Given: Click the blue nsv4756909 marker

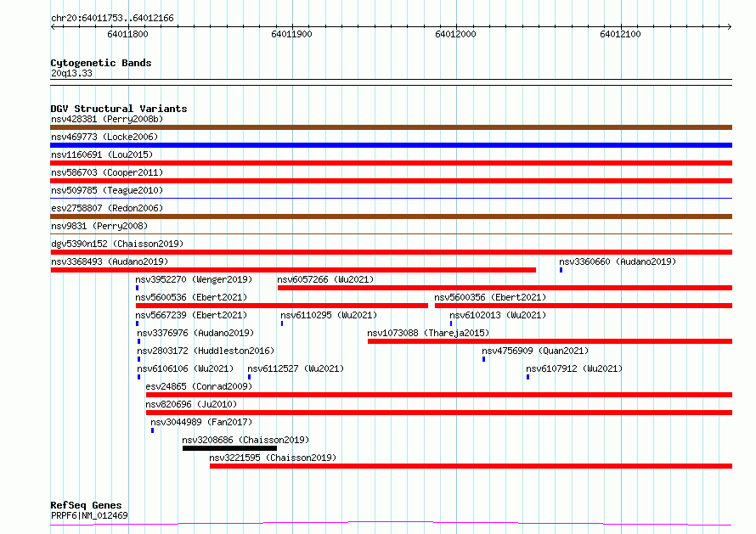Looking at the screenshot, I should 483,359.
